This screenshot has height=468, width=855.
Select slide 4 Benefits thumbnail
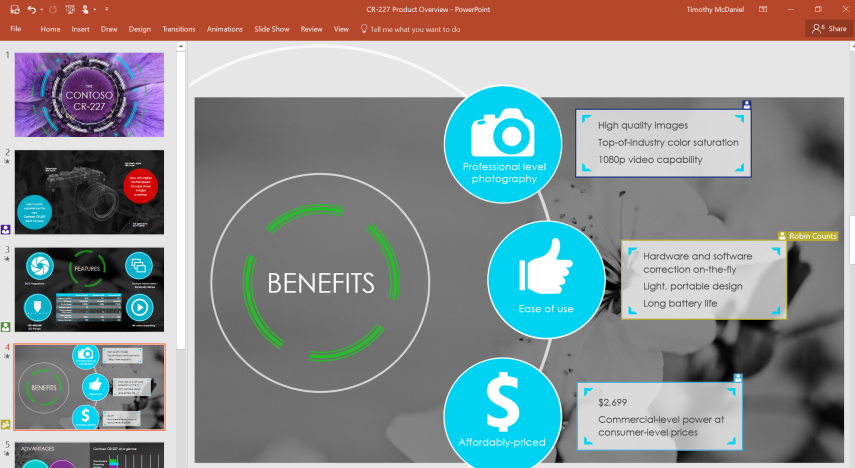pyautogui.click(x=89, y=387)
